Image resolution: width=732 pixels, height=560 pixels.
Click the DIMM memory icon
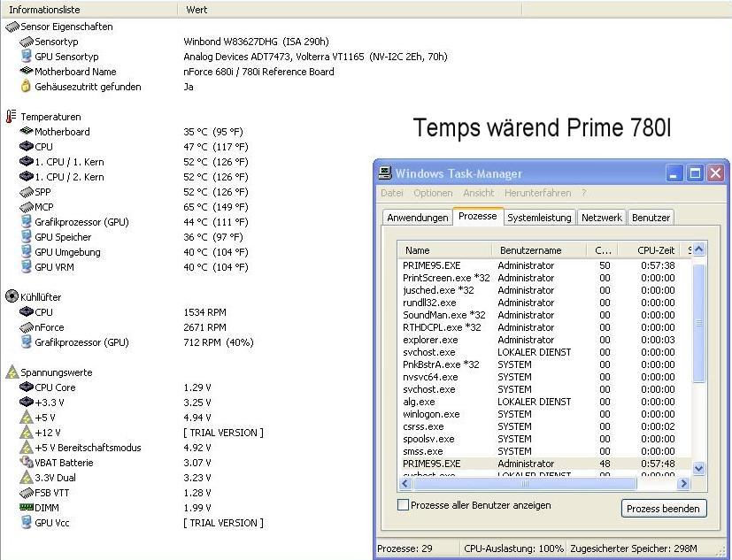click(27, 507)
